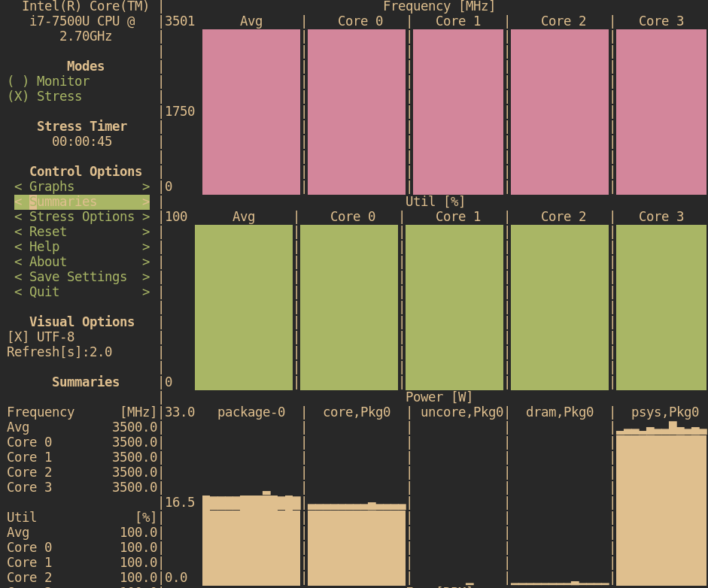This screenshot has height=588, width=708.
Task: Click Frequency summary Core 1 3500.0 row
Action: click(x=82, y=457)
